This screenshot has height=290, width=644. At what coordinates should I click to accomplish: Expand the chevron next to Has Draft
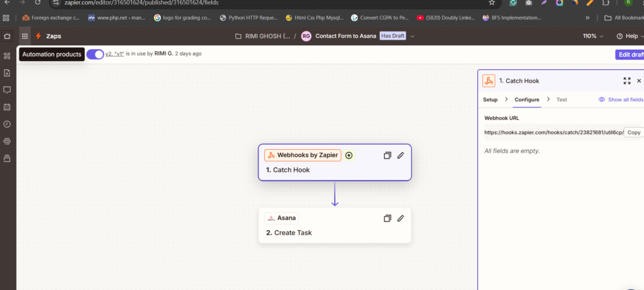[413, 36]
